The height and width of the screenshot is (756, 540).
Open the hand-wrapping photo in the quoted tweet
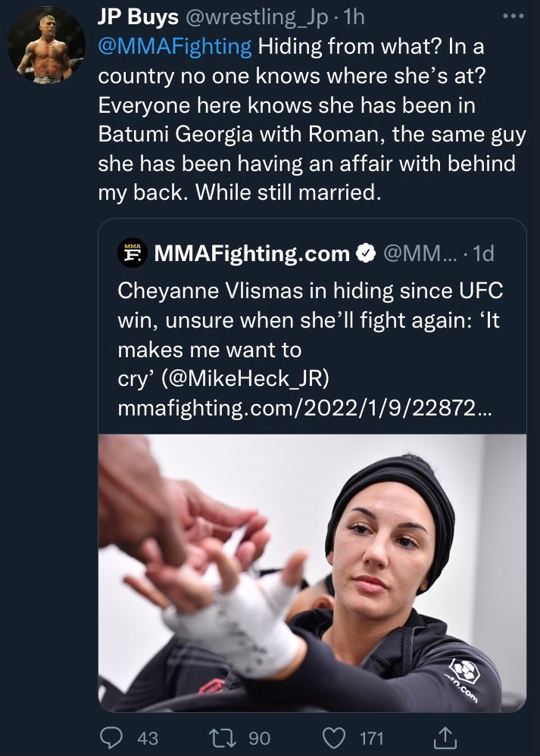[x=312, y=573]
